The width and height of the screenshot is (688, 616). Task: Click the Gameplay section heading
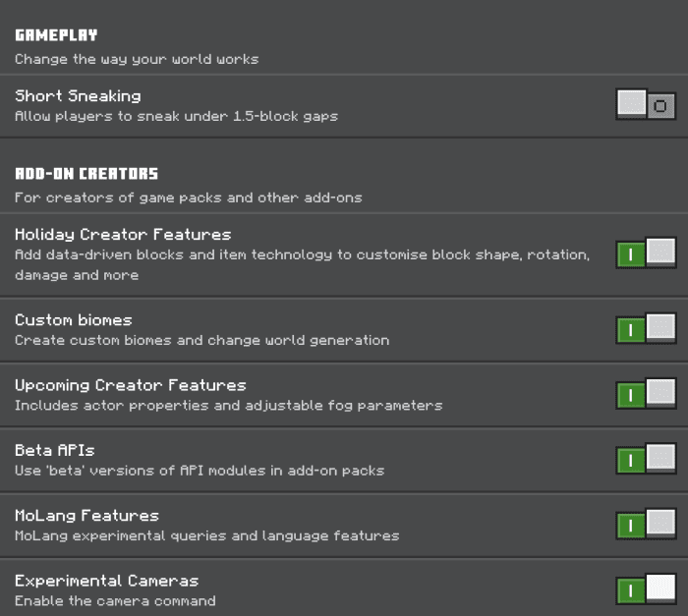pyautogui.click(x=56, y=35)
